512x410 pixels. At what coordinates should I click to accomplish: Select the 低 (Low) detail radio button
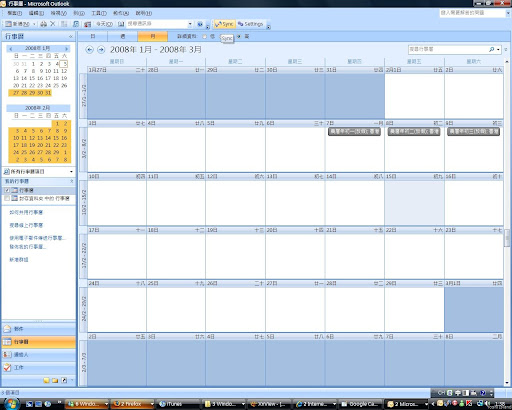[x=204, y=36]
